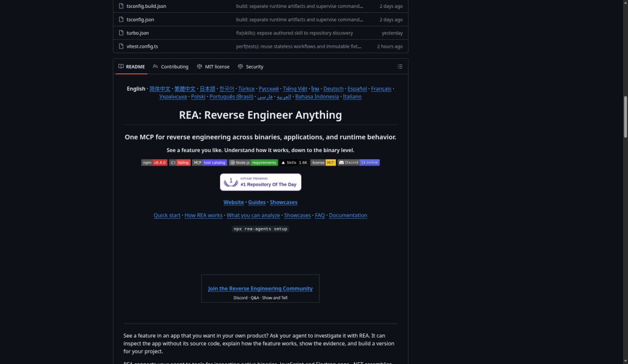Open the Documentation link
The height and width of the screenshot is (364, 628).
point(348,216)
